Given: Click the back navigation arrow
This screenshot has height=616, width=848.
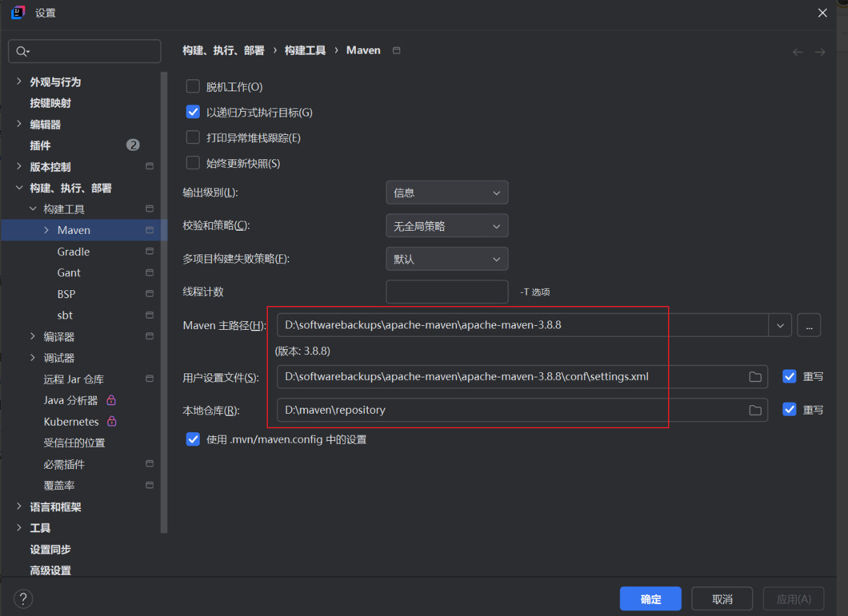Looking at the screenshot, I should [798, 52].
